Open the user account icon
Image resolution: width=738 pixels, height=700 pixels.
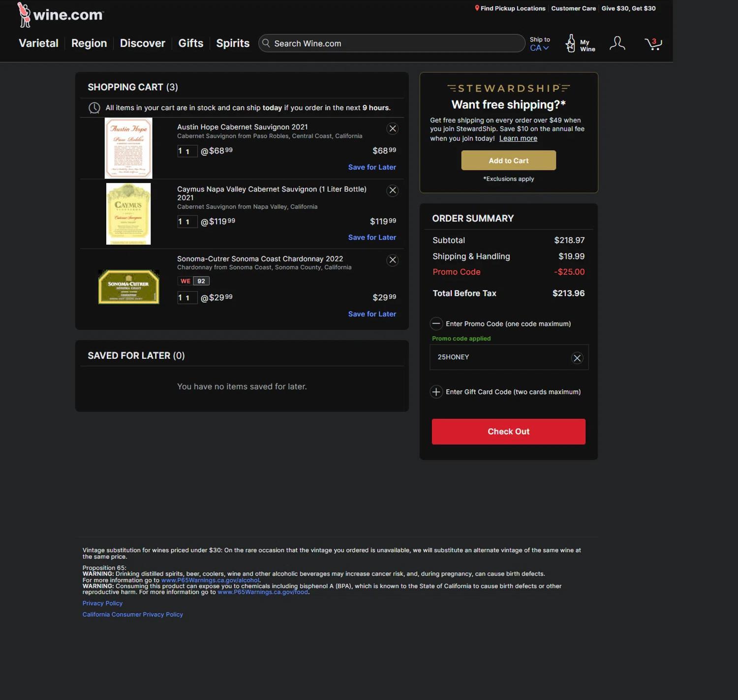(617, 43)
